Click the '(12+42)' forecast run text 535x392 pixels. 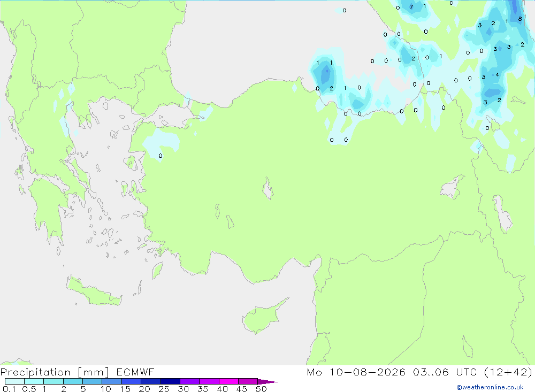tap(508, 372)
